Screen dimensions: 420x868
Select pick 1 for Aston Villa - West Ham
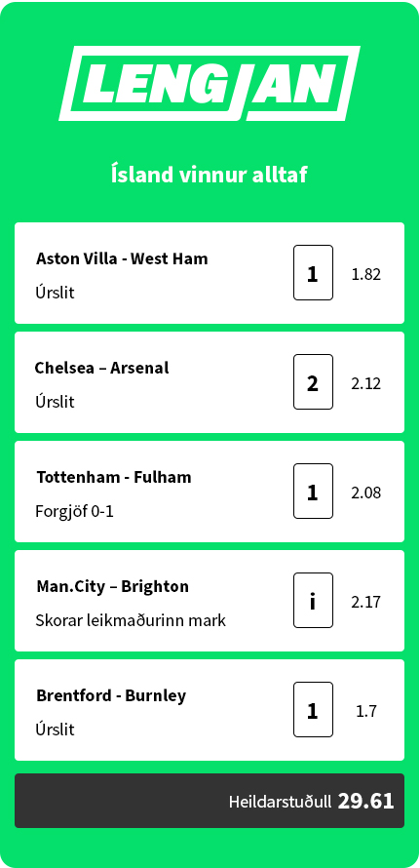313,273
